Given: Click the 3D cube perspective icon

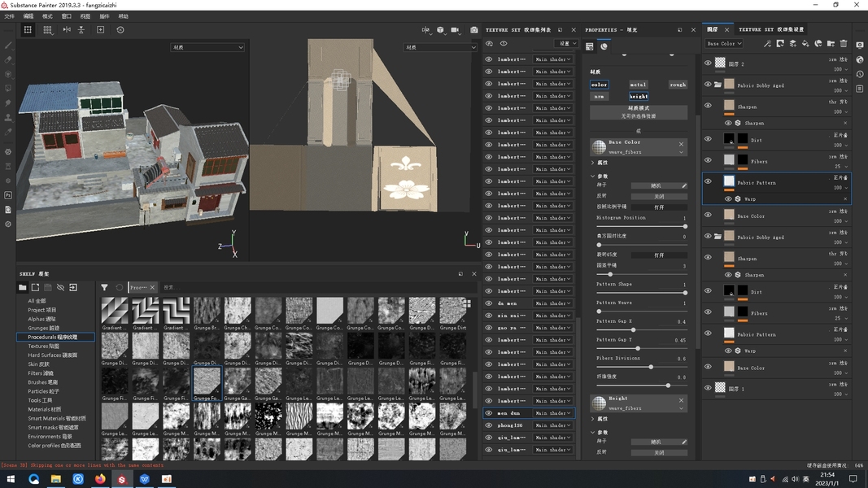Looking at the screenshot, I should tap(440, 30).
